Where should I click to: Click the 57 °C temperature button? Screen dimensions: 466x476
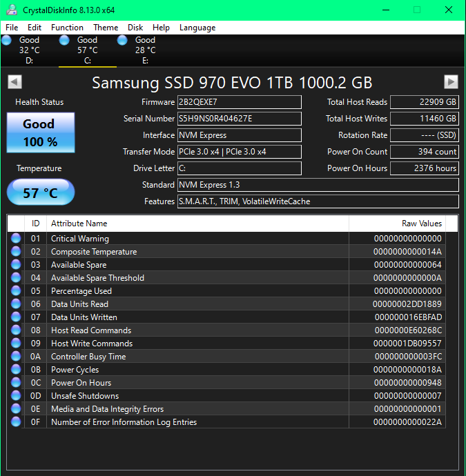pos(41,192)
